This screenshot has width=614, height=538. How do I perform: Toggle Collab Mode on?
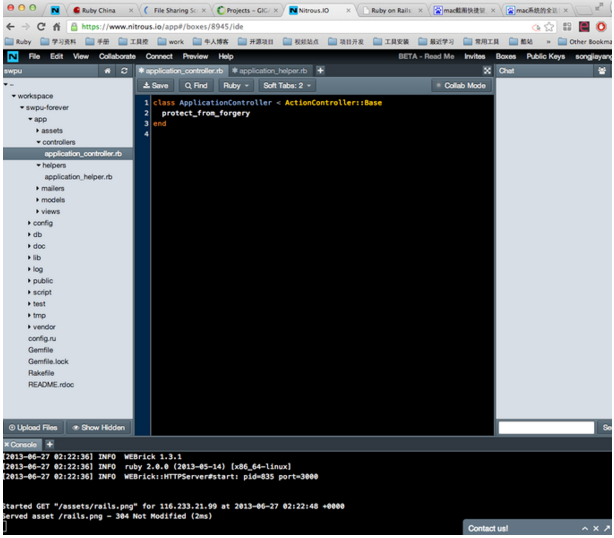pyautogui.click(x=460, y=86)
